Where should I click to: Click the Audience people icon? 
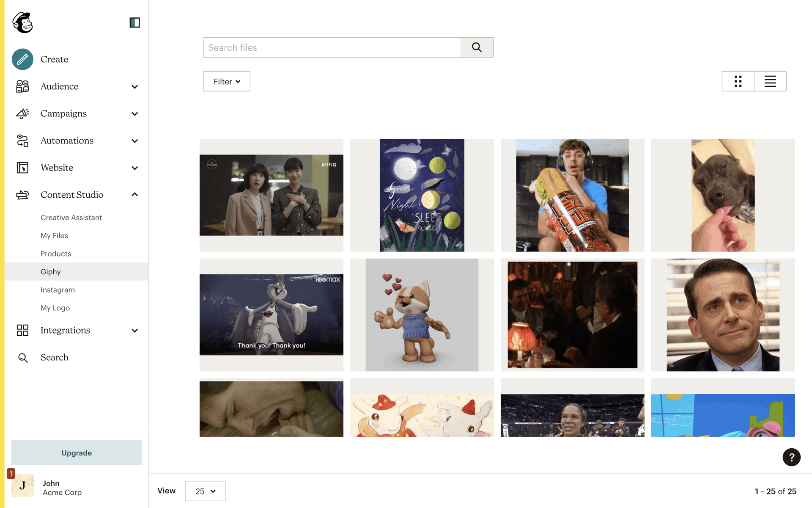[22, 86]
